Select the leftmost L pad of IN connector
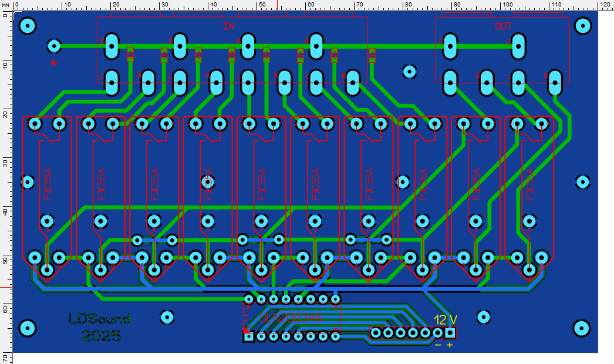The width and height of the screenshot is (614, 364). pos(112,83)
